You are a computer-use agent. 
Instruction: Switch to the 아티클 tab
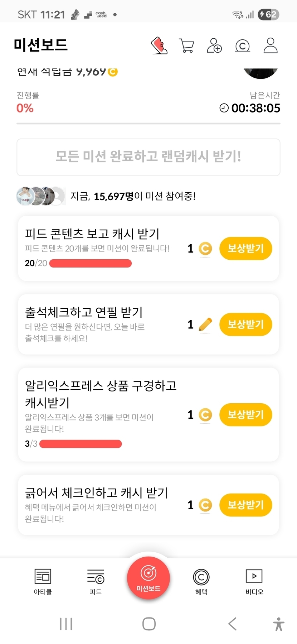(43, 581)
